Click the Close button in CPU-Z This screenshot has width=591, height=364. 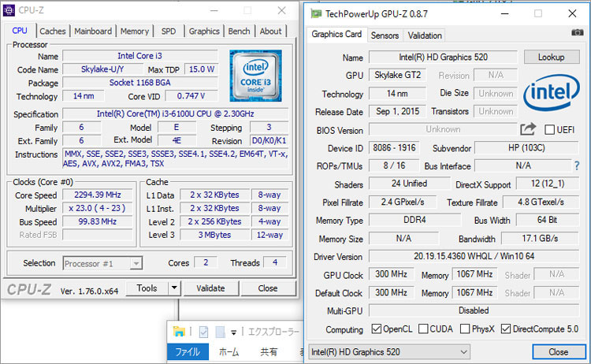(268, 288)
